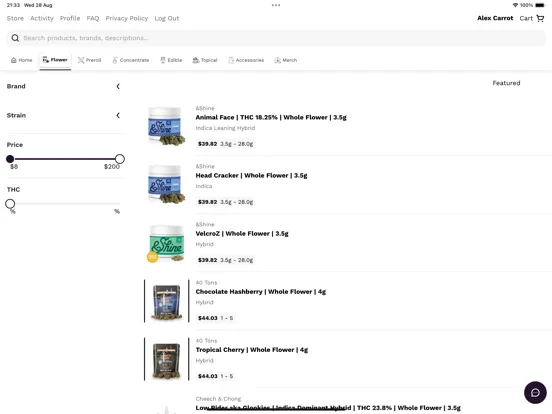Open the Profile link
Image resolution: width=552 pixels, height=414 pixels.
pyautogui.click(x=70, y=18)
